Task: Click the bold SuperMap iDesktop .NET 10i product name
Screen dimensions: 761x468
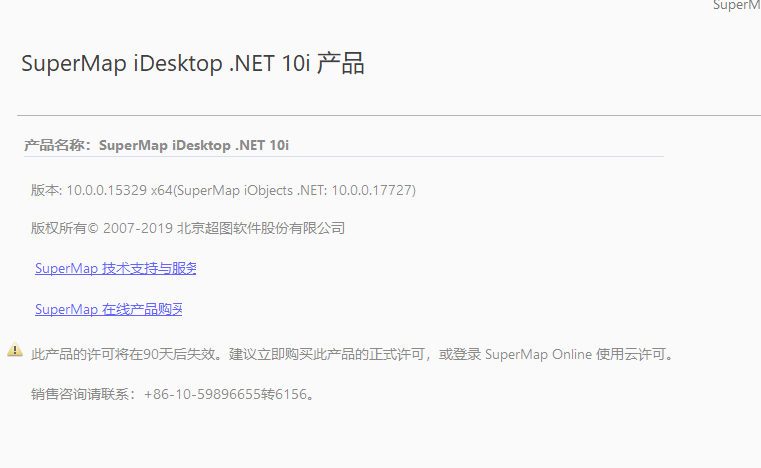Action: coord(194,145)
